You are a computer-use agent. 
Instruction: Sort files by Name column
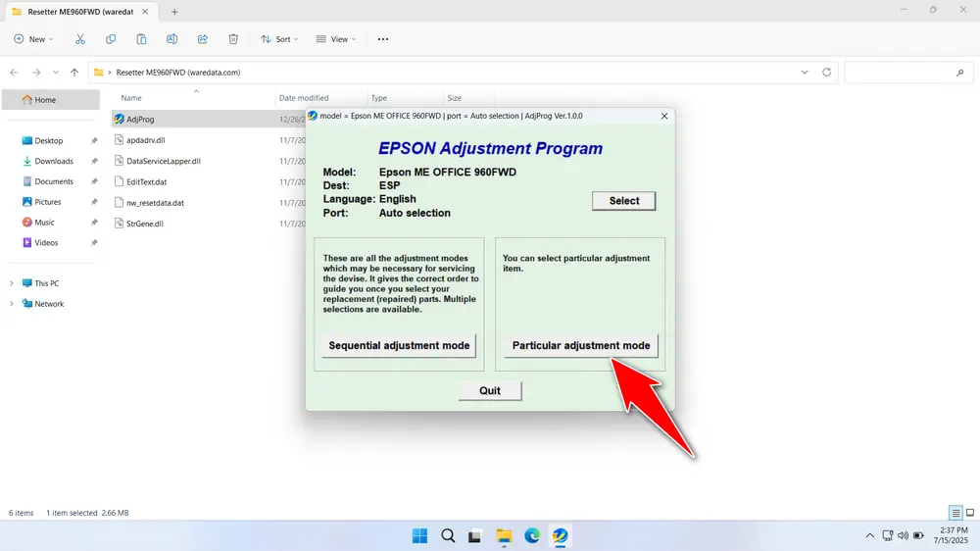point(131,98)
